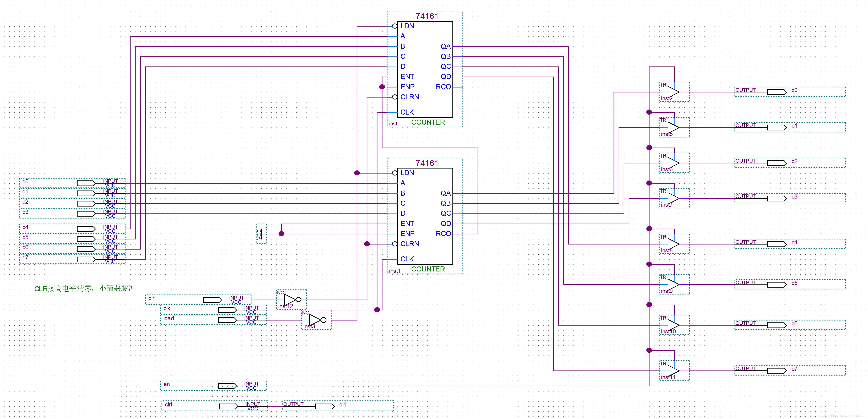Viewport: 868px width, 419px height.
Task: Select the load input pin symbol
Action: point(213,320)
